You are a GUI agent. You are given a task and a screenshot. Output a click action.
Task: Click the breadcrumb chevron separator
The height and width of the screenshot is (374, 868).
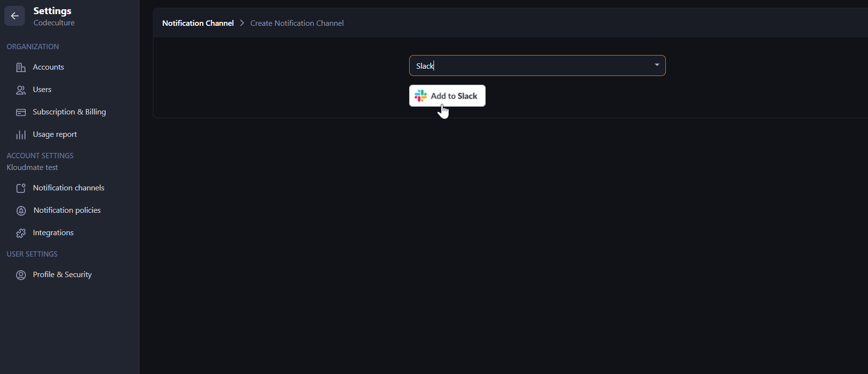(x=242, y=23)
